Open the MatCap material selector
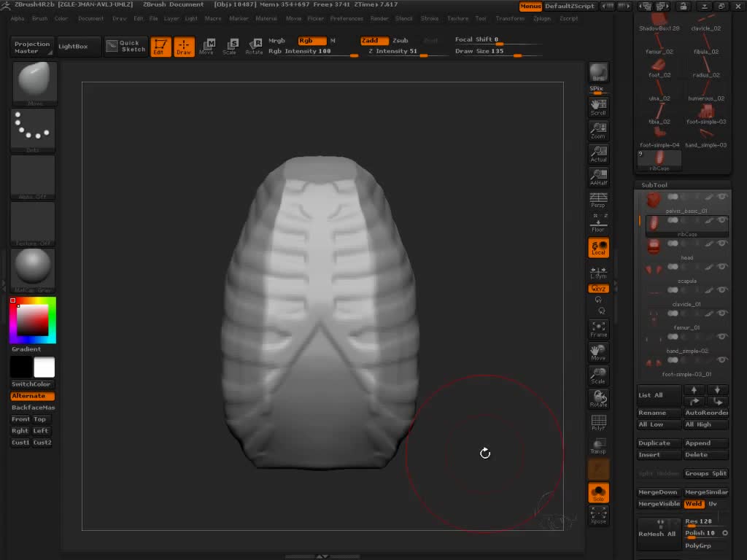The width and height of the screenshot is (747, 560). [34, 270]
